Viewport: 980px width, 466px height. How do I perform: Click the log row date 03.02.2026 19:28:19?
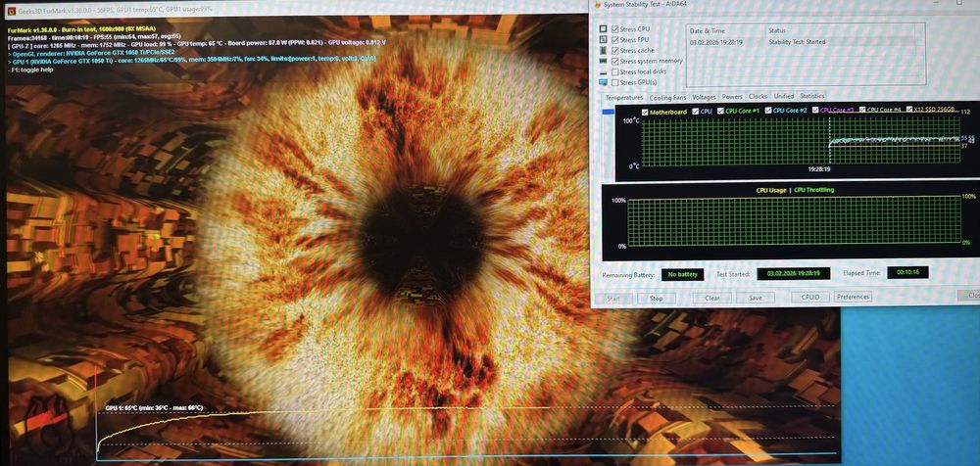715,42
